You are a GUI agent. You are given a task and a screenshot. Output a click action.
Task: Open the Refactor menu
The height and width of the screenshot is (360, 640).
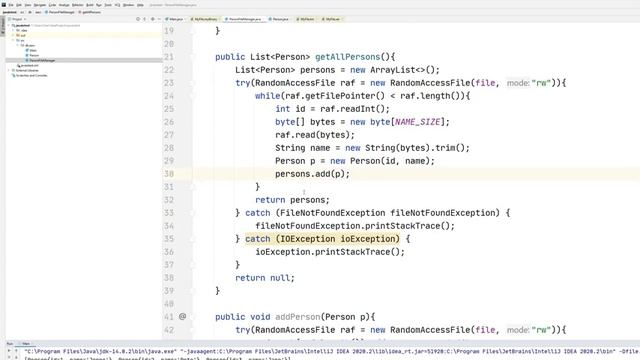click(78, 5)
